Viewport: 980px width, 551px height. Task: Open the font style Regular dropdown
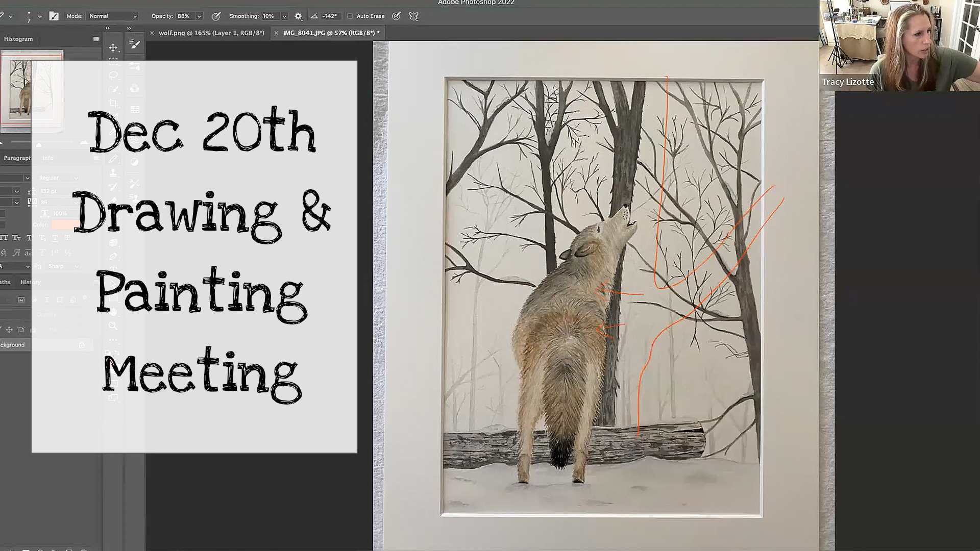pyautogui.click(x=58, y=178)
